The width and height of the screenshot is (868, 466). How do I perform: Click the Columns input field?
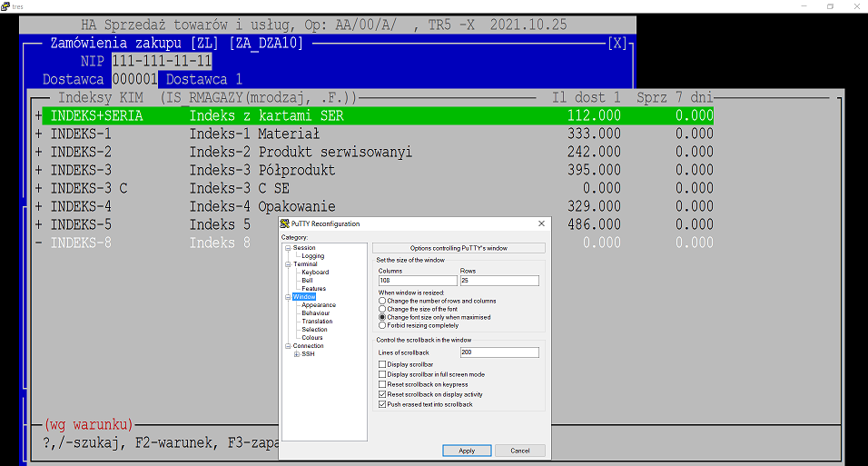pyautogui.click(x=418, y=281)
